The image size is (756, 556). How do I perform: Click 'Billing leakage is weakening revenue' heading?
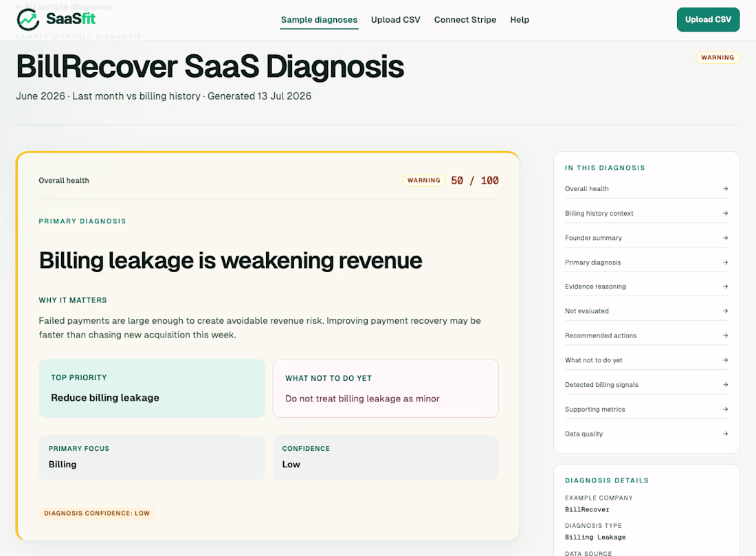point(230,261)
